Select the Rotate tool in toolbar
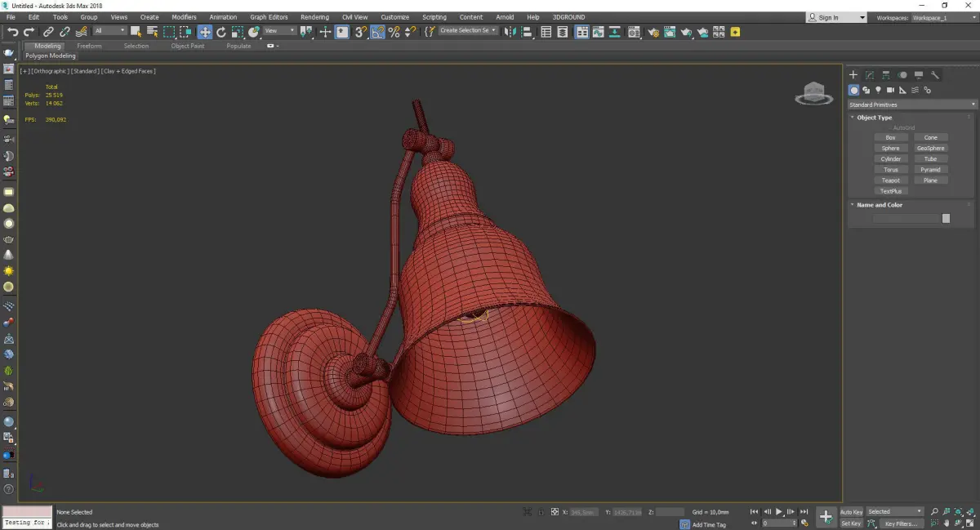The width and height of the screenshot is (980, 530). click(x=221, y=32)
